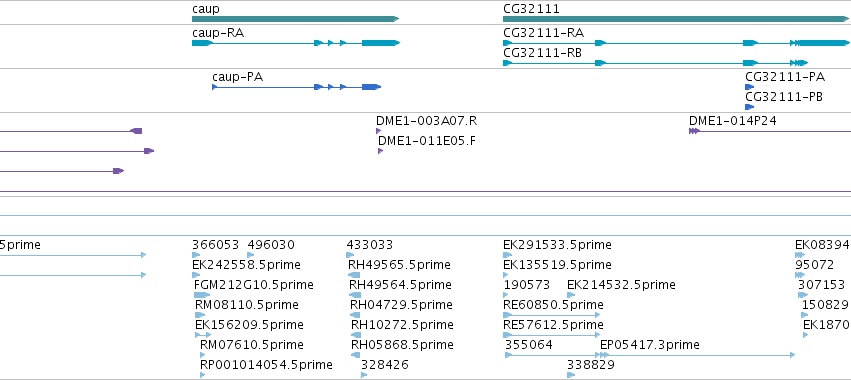Click the EK214532.5prime arrow glyph
Viewport: 851px width, 380px height.
571,295
